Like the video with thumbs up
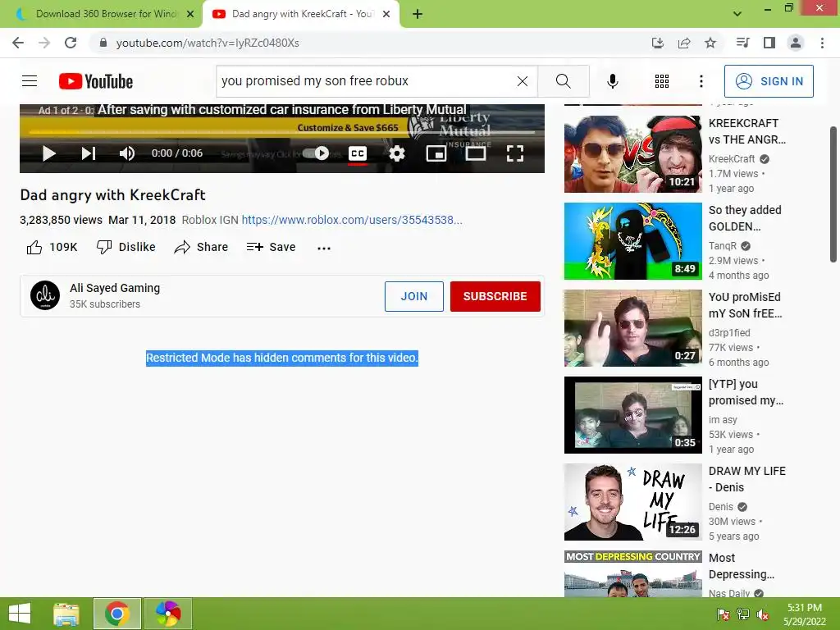Image resolution: width=840 pixels, height=630 pixels. click(52, 247)
